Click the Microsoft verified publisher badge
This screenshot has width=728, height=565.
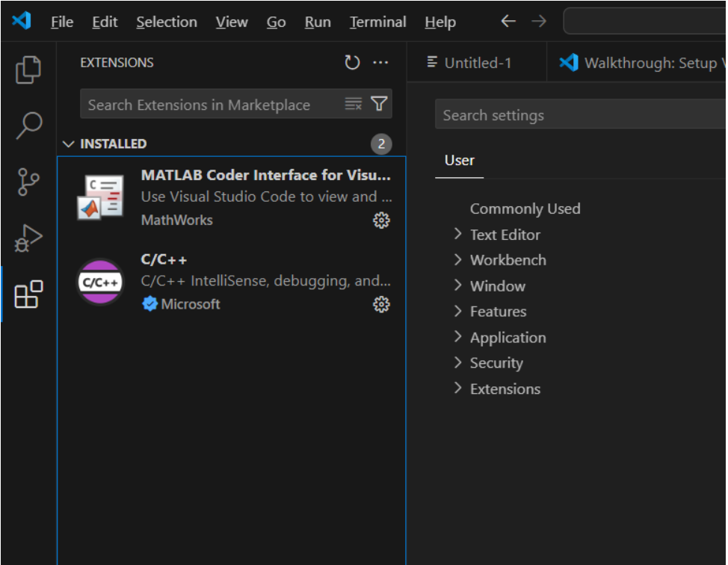[x=149, y=304]
